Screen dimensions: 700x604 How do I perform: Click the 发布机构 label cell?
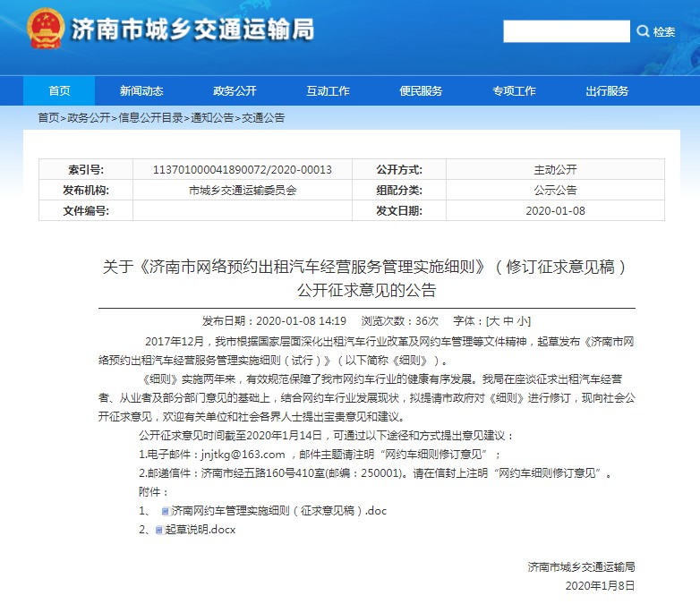(x=86, y=191)
